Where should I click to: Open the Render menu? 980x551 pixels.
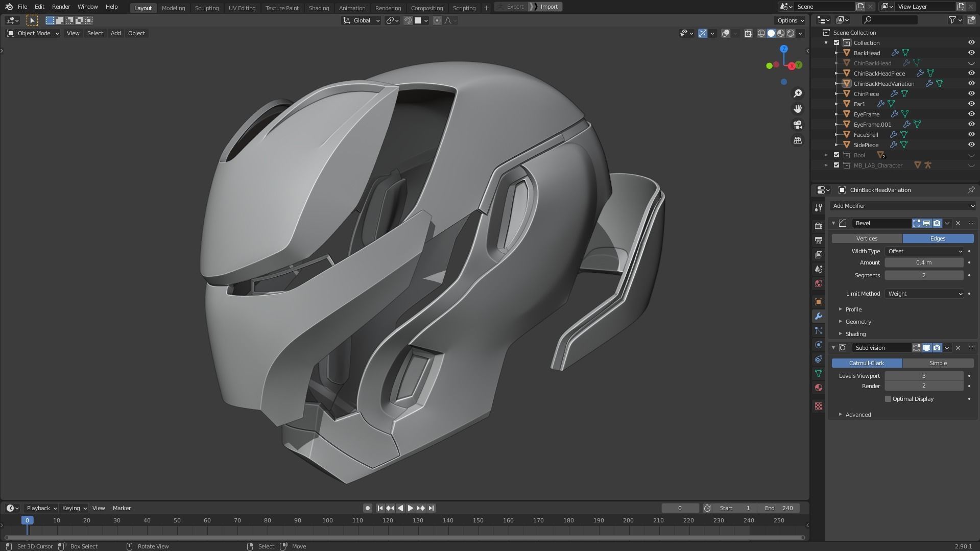[61, 7]
